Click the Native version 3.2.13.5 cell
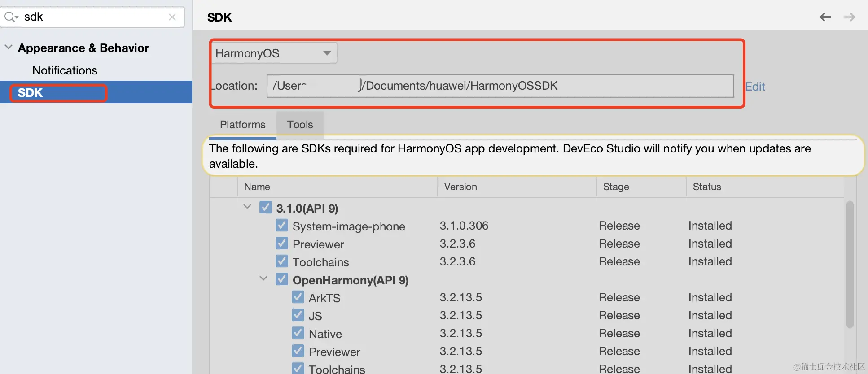 coord(461,333)
